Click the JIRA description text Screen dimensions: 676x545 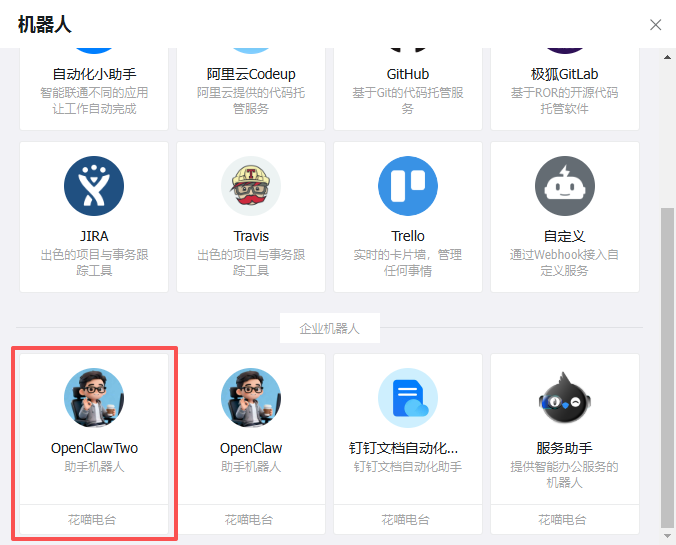[94, 263]
